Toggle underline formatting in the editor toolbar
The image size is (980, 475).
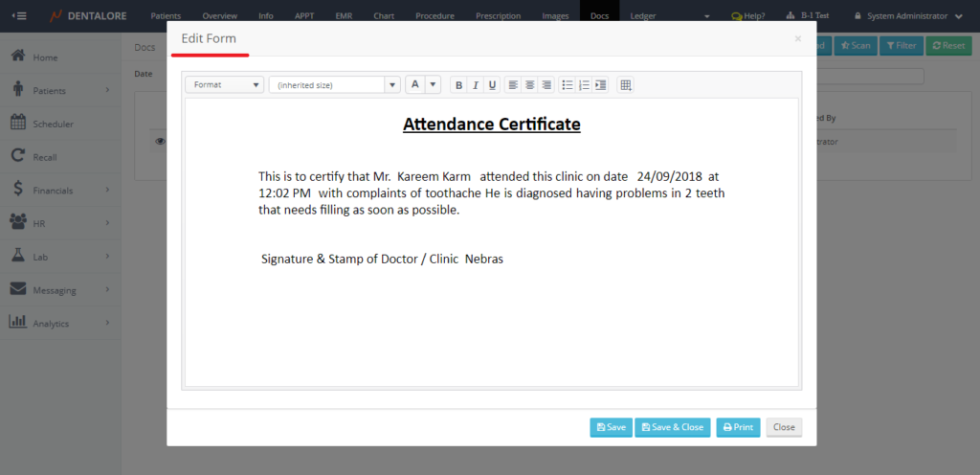pos(492,85)
